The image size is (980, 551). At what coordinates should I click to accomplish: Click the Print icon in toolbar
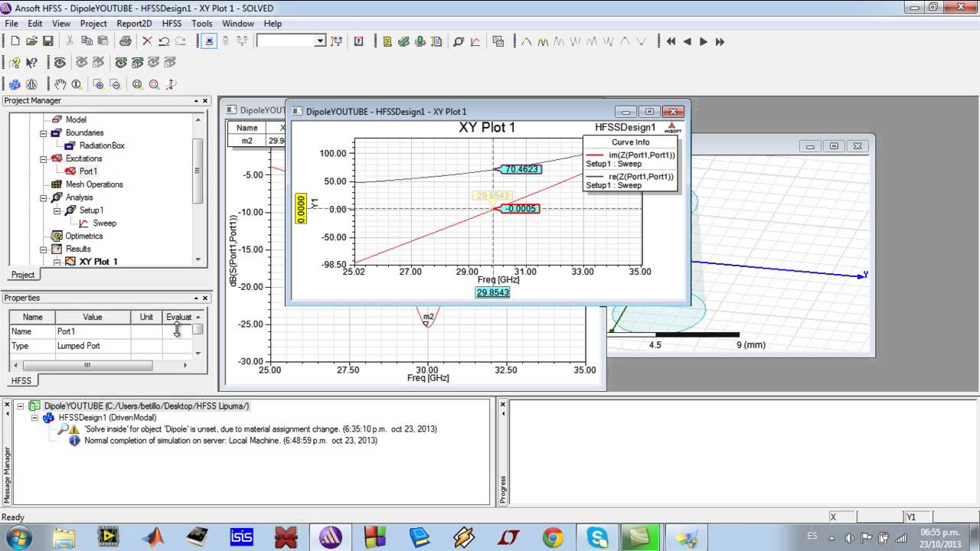click(126, 41)
